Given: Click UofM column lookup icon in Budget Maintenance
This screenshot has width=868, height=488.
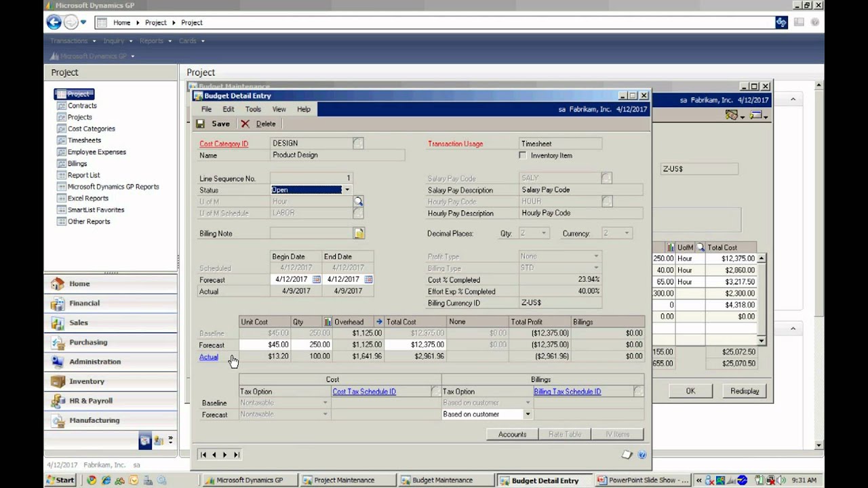Looking at the screenshot, I should click(701, 247).
